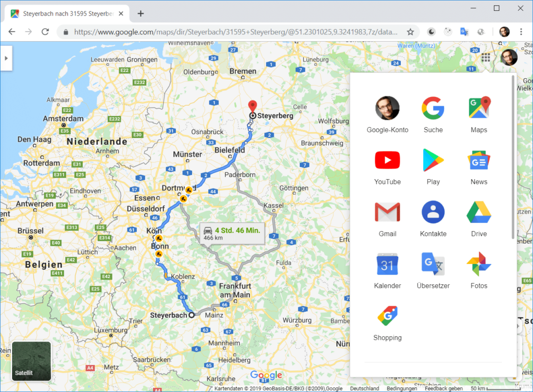Open Fotos app icon

[479, 271]
